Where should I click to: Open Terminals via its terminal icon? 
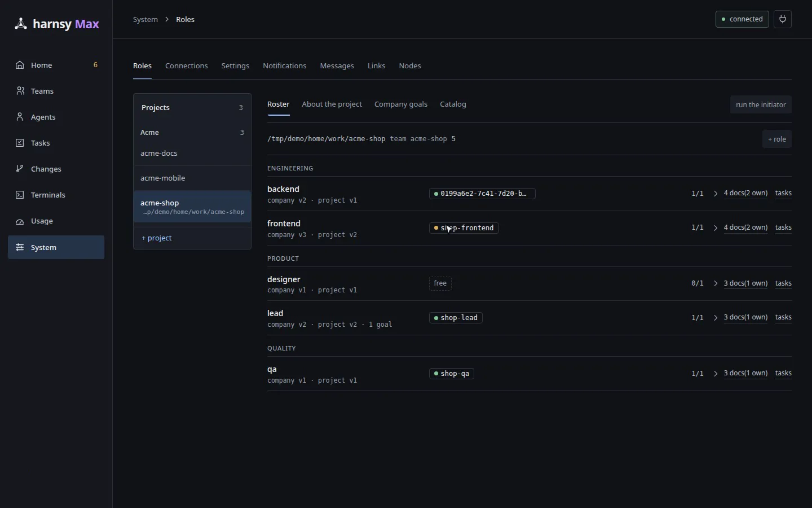(20, 195)
